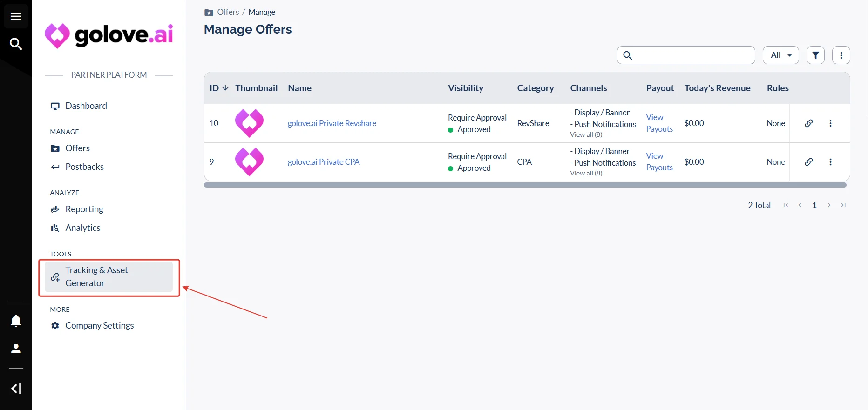Image resolution: width=868 pixels, height=410 pixels.
Task: Go to last page of results
Action: [x=843, y=205]
